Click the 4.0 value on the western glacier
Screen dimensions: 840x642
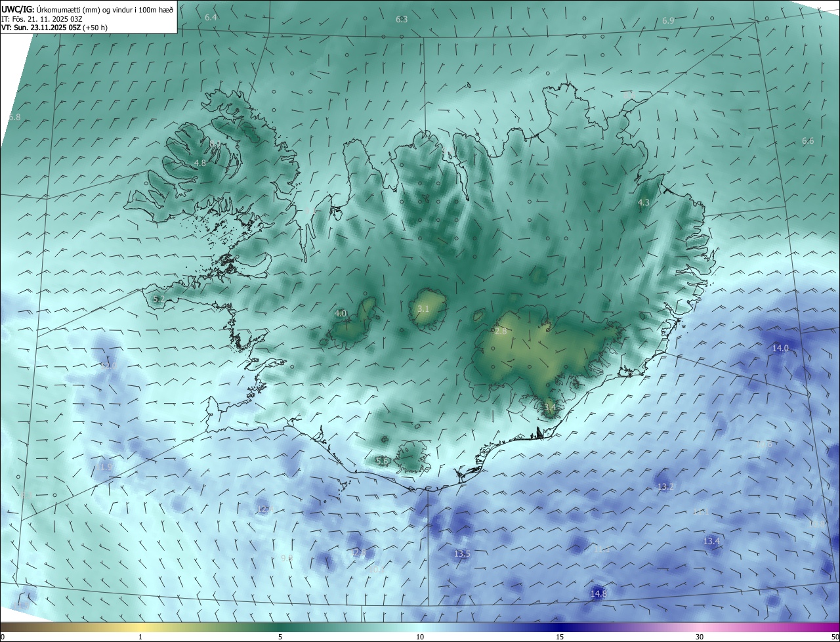(x=341, y=314)
